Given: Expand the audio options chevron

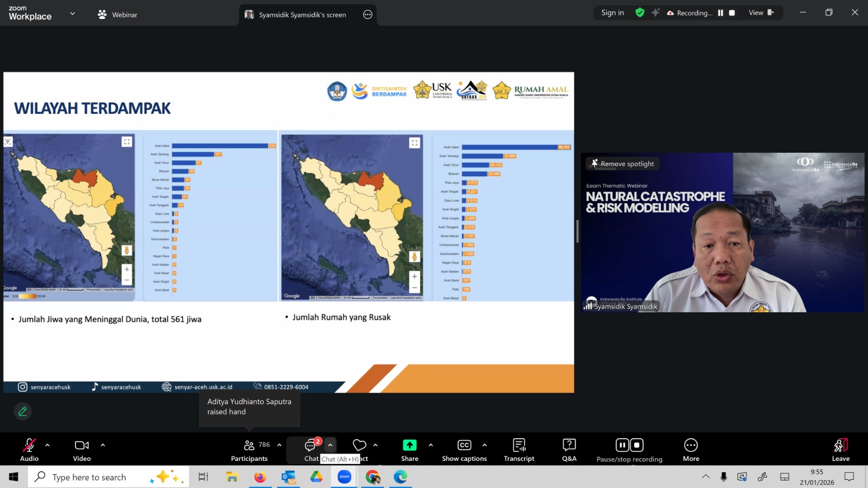Looking at the screenshot, I should [48, 445].
